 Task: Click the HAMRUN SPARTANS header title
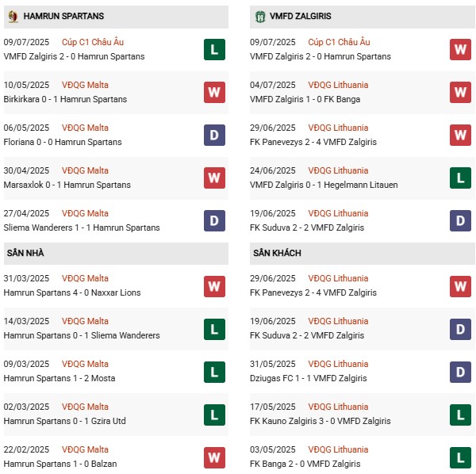pos(63,16)
